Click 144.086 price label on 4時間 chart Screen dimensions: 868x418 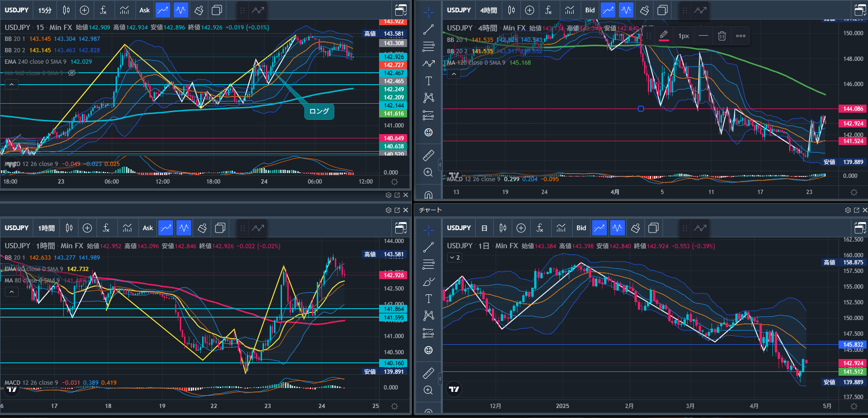(x=853, y=109)
